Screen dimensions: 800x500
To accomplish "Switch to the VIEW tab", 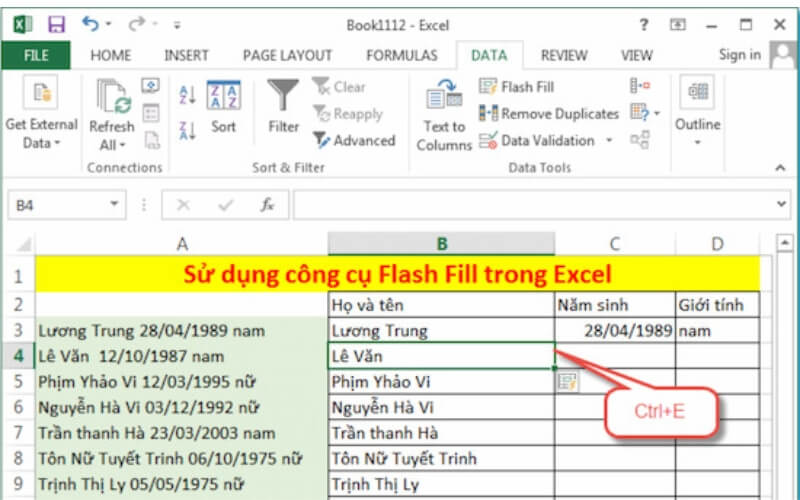I will point(636,55).
